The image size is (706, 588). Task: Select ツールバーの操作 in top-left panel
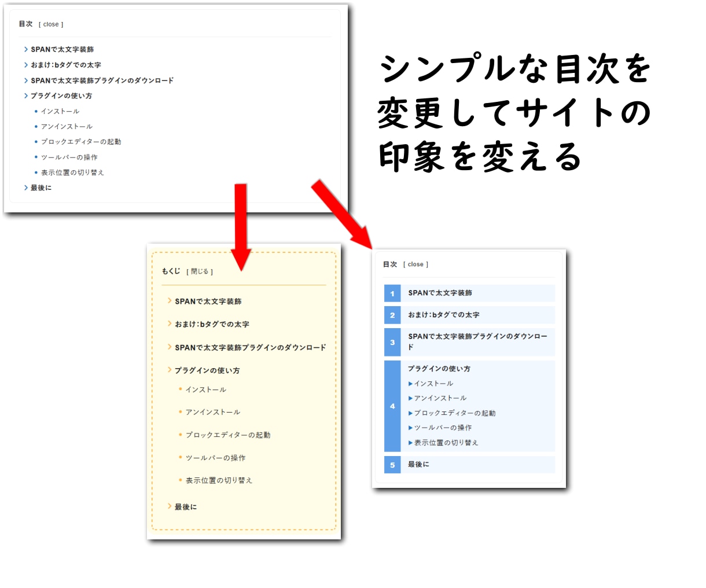point(69,157)
